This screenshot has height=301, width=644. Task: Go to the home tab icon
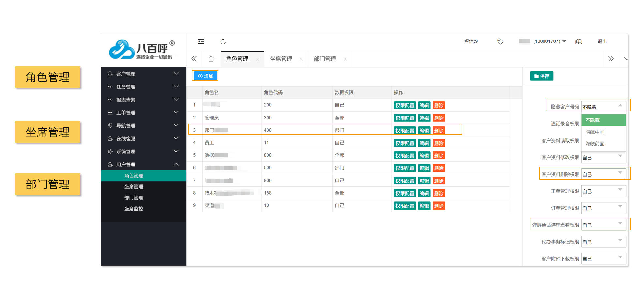pos(211,59)
